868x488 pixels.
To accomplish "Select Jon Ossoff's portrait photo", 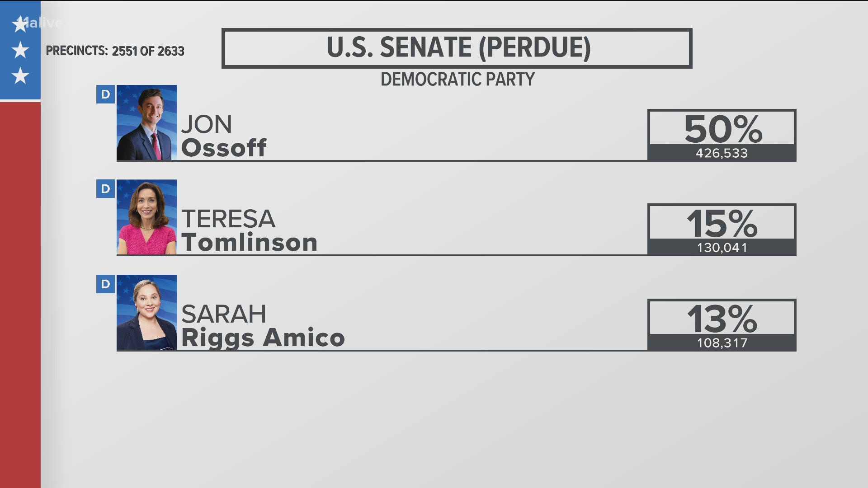I will click(x=146, y=122).
